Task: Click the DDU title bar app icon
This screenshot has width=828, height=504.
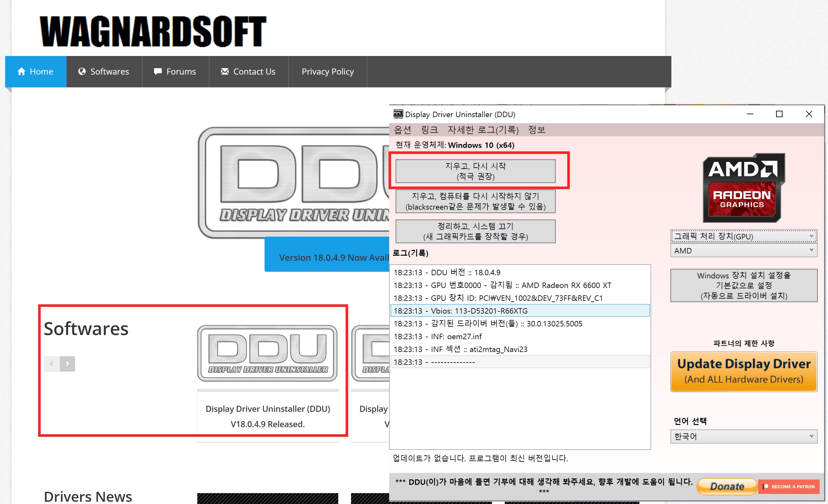Action: pos(398,114)
